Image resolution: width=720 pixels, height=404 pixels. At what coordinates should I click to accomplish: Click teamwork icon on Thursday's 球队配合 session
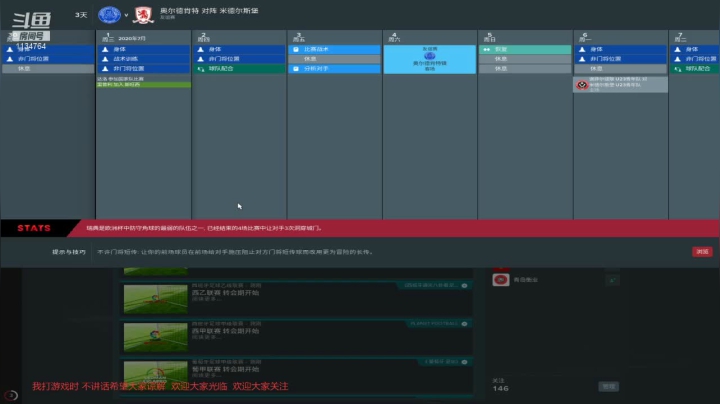[x=201, y=69]
